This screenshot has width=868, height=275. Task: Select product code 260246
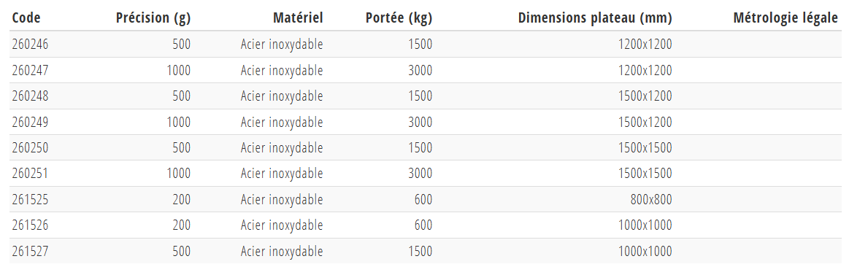coord(30,44)
